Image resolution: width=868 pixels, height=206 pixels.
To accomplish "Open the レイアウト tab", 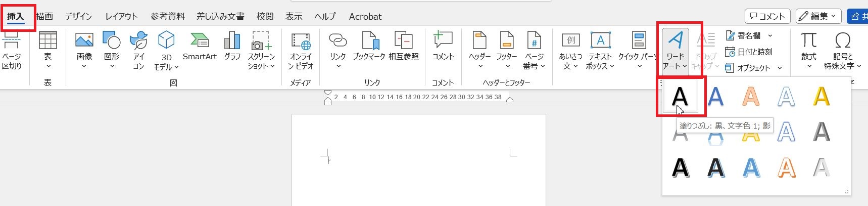I will [121, 17].
